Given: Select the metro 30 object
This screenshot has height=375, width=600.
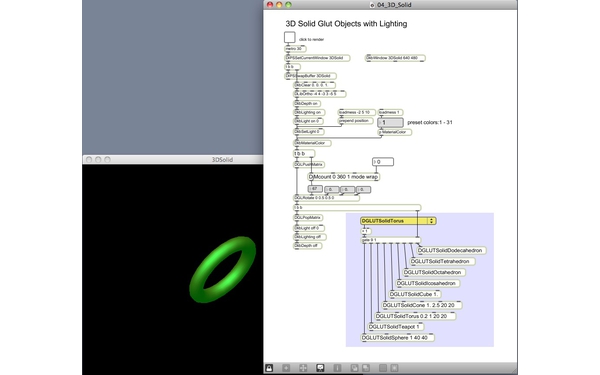Looking at the screenshot, I should coord(295,49).
